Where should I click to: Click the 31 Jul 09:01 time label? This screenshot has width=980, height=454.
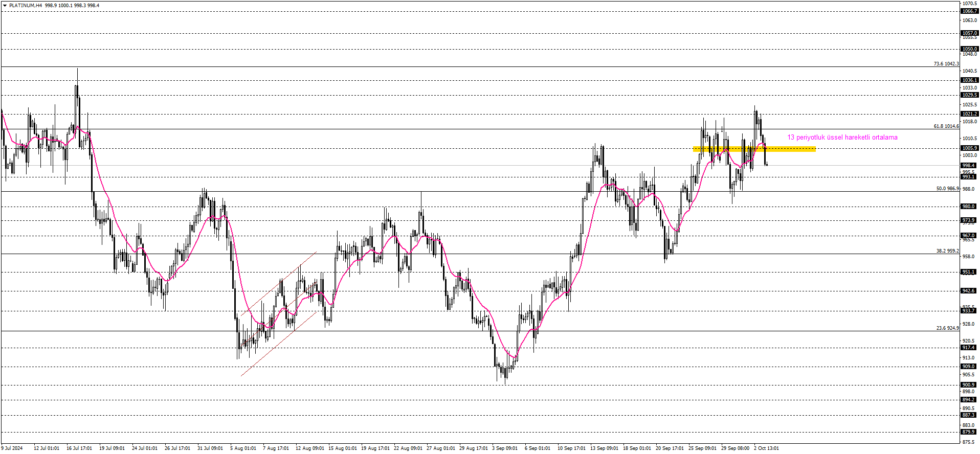210,448
